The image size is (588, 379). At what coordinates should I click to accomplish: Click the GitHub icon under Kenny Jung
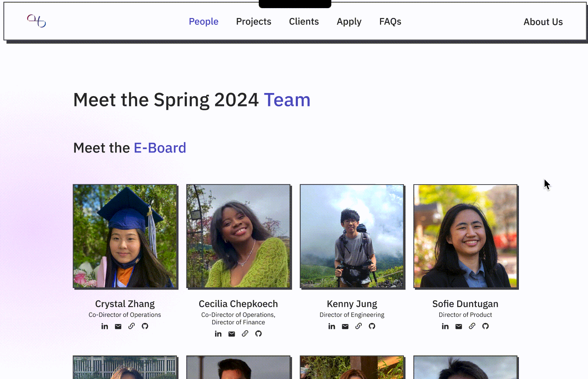tap(372, 326)
